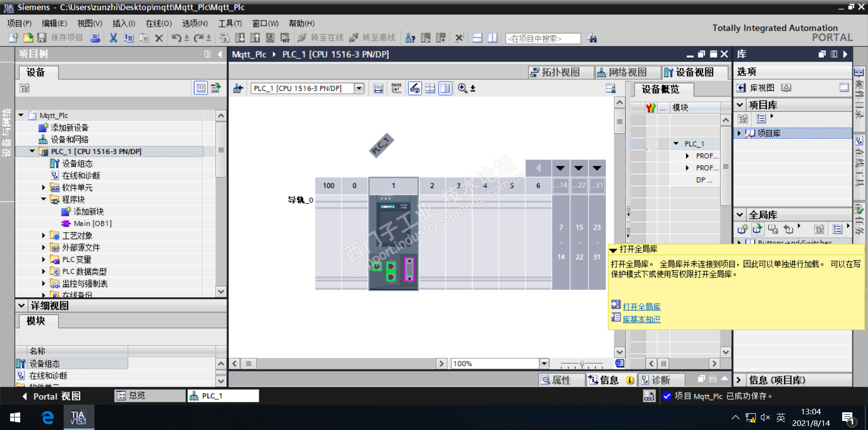Switch to Portal 视图

click(x=52, y=396)
